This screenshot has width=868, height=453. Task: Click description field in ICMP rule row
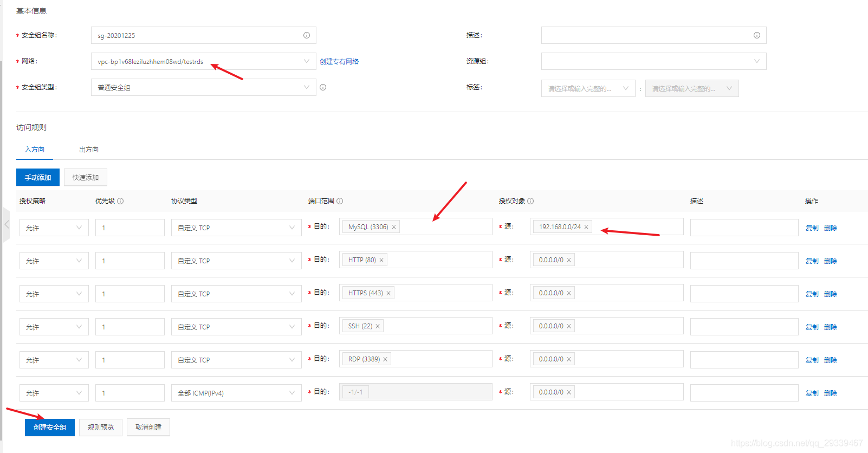744,393
